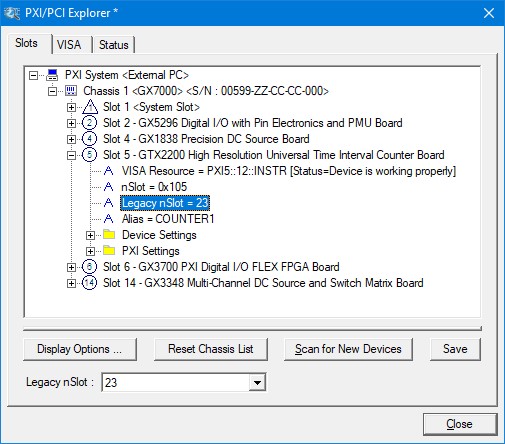Click the property icon beside Alias = COUNTER1
Screen dimensions: 505x444
coord(109,219)
